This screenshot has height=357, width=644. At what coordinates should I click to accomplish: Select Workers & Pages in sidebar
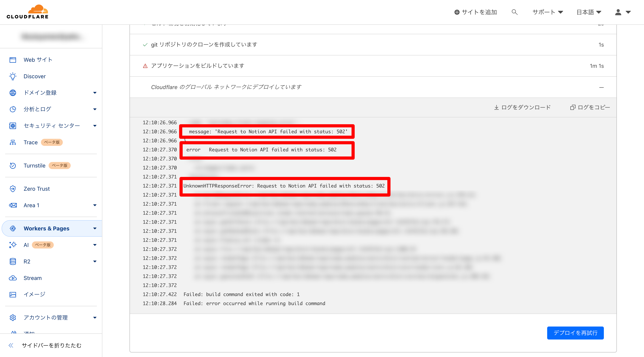52,228
